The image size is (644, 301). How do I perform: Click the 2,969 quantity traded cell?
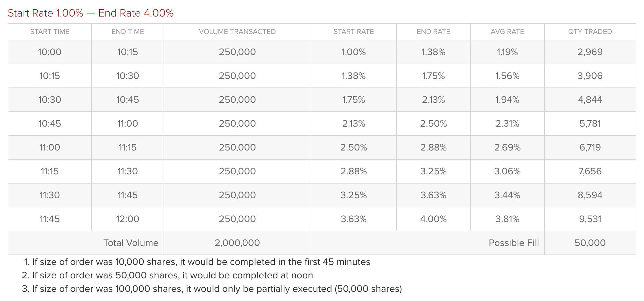pos(590,52)
